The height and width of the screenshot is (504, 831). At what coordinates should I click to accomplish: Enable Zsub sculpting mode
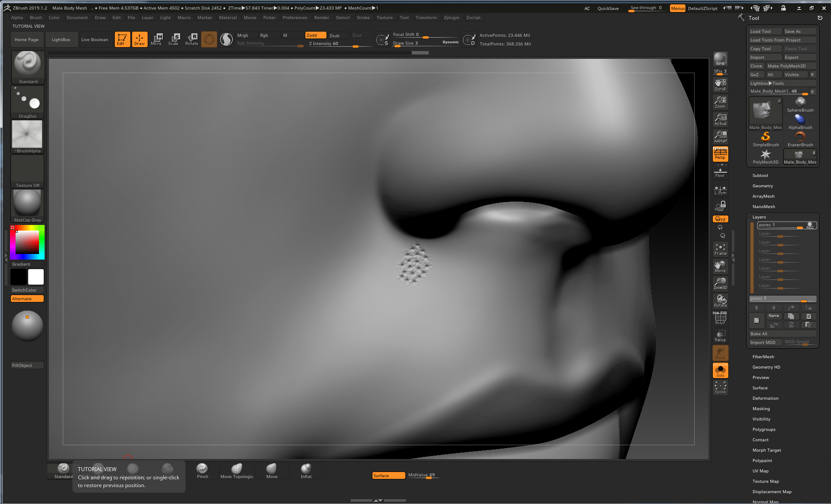[x=334, y=35]
